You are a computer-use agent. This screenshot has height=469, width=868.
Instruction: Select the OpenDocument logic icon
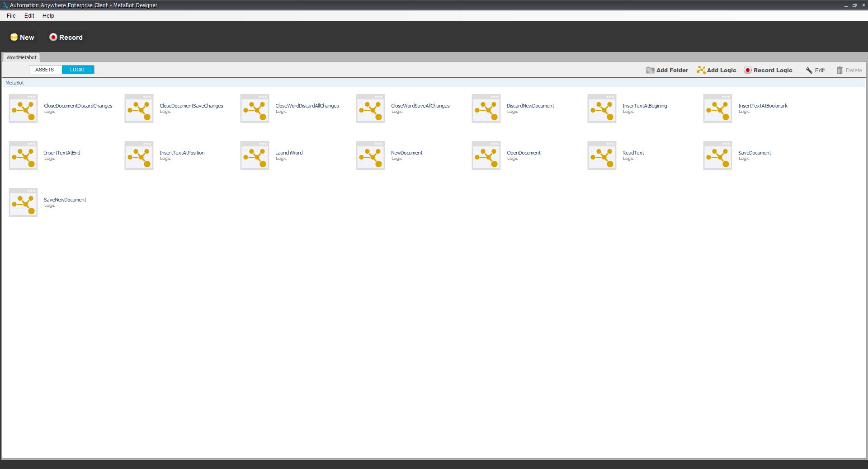click(x=486, y=155)
